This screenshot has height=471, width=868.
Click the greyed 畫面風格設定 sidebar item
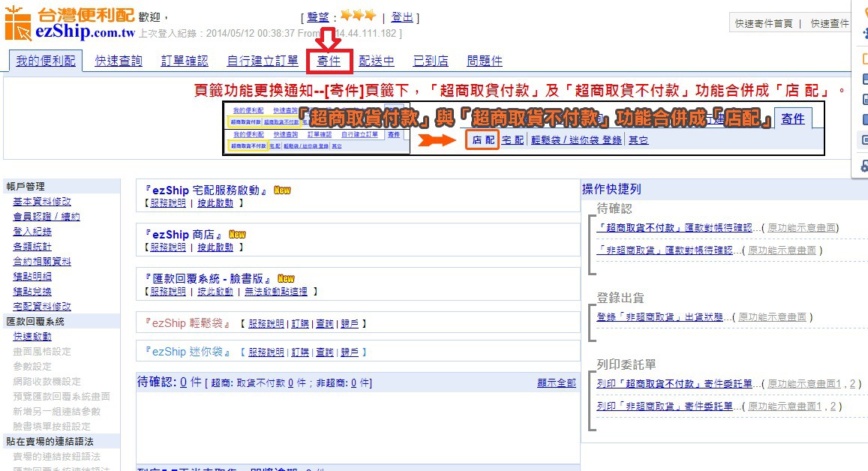tap(42, 352)
